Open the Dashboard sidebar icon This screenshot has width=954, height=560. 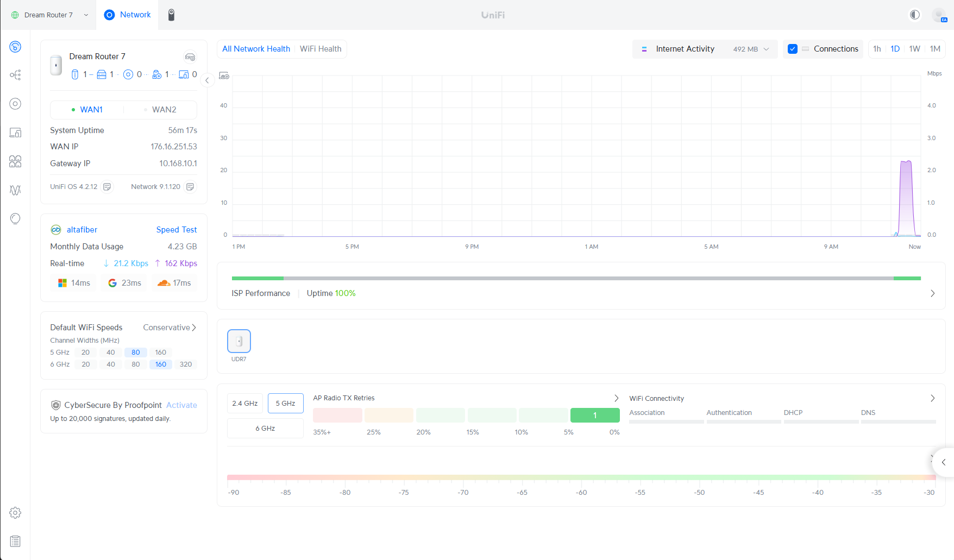point(15,47)
